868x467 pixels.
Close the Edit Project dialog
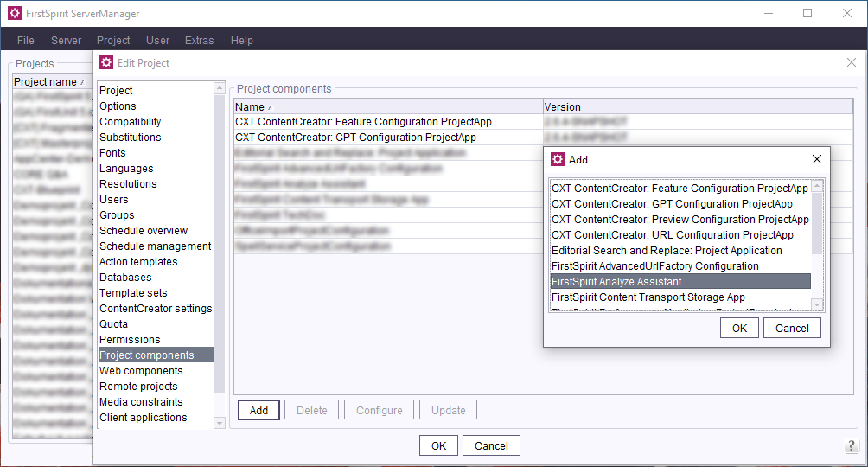pyautogui.click(x=851, y=62)
